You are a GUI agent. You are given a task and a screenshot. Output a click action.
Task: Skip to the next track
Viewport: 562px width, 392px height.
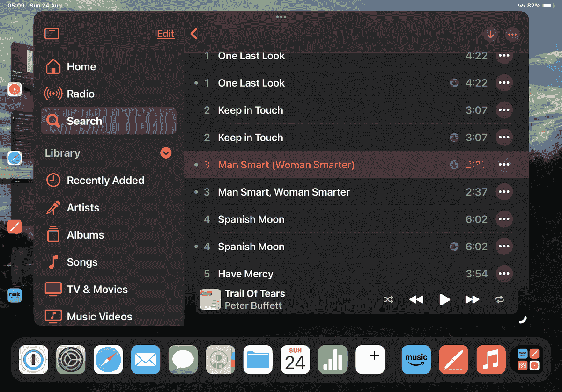click(472, 300)
